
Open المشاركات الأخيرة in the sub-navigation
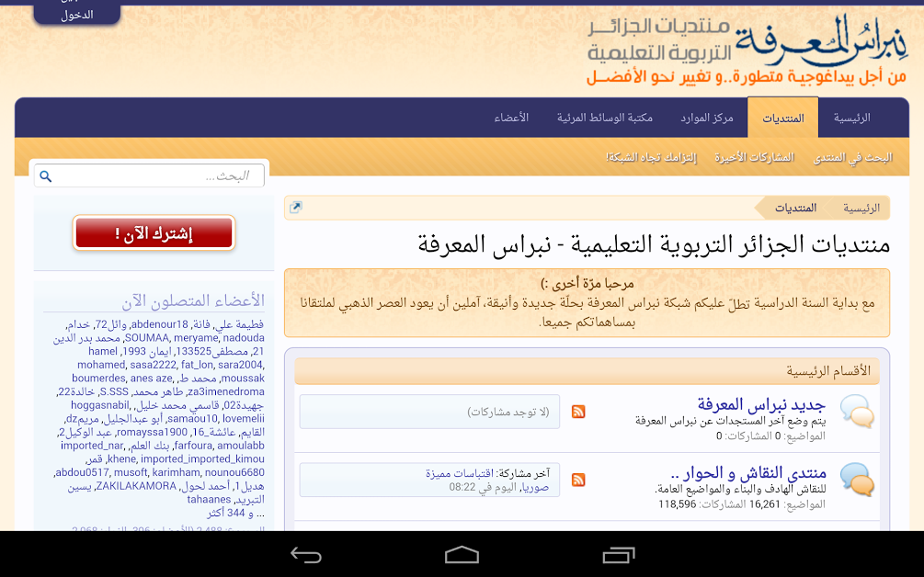tap(754, 158)
